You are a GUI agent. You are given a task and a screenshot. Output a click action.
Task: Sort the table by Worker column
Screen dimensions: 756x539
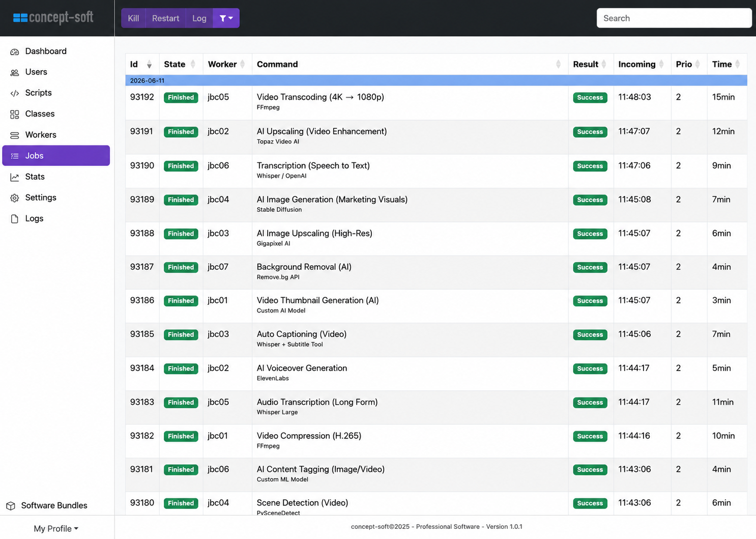(227, 64)
